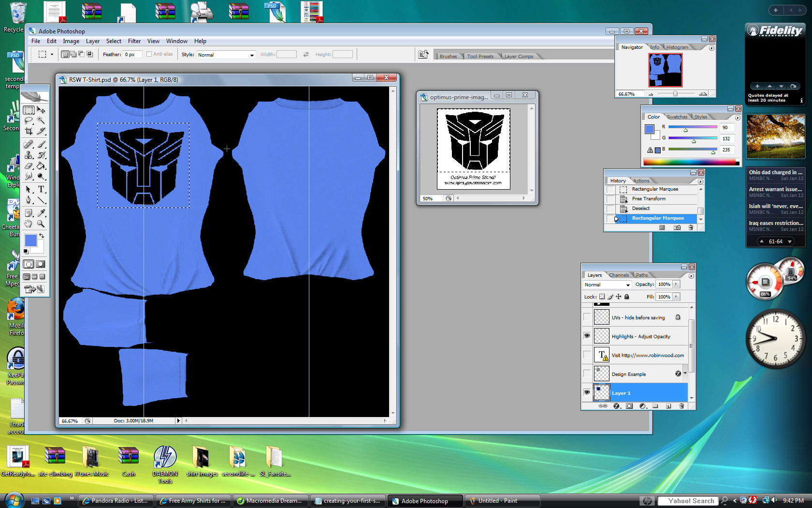Click the Free Transform history state

click(x=649, y=199)
